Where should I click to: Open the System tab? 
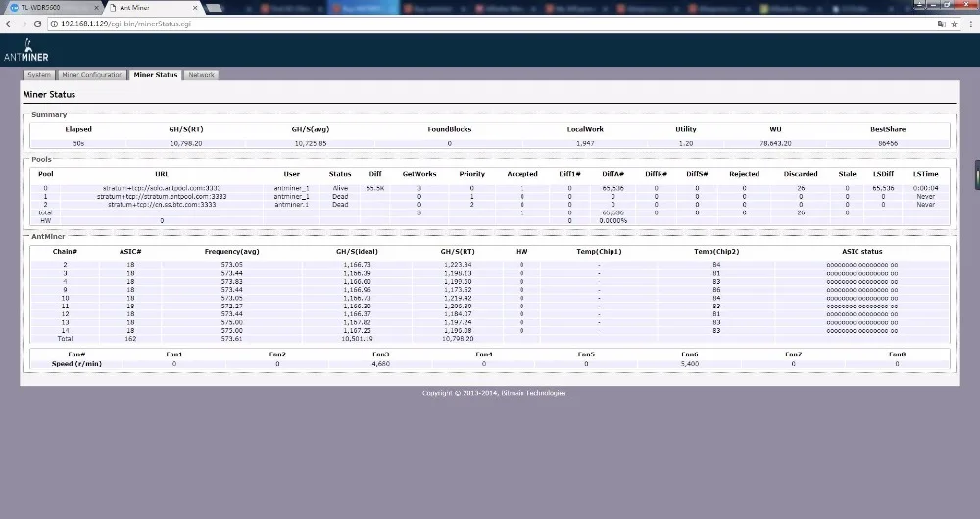(39, 75)
